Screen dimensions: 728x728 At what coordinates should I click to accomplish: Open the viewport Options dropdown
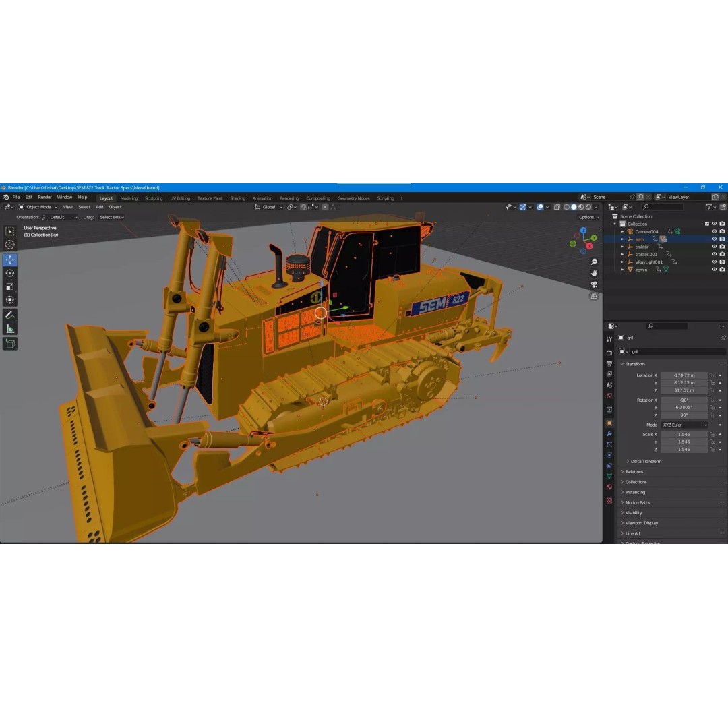click(x=588, y=217)
